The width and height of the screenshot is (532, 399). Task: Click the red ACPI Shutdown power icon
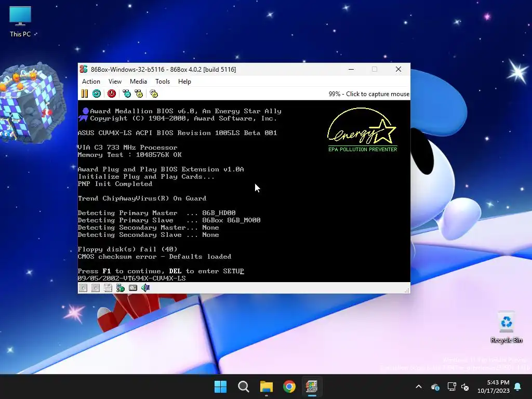pyautogui.click(x=112, y=94)
